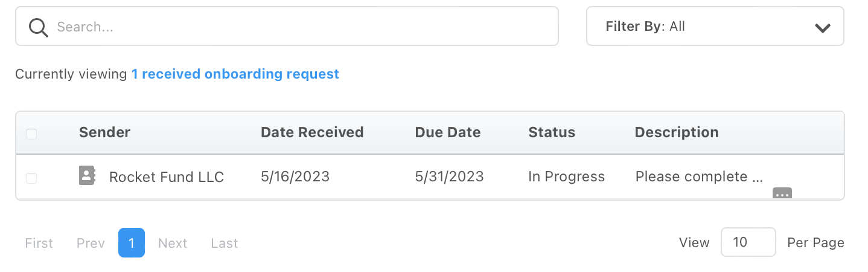Click the magnifying glass search icon
Screen dimensions: 868x272
38,27
